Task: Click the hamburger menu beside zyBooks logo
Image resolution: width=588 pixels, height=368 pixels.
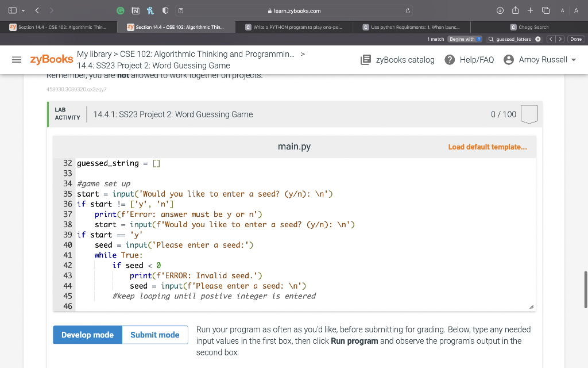Action: pos(16,59)
